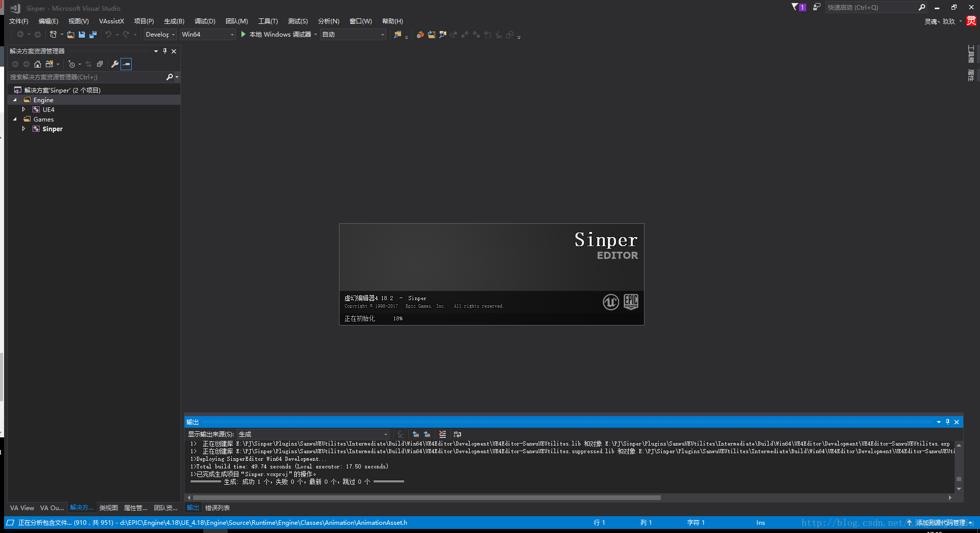The height and width of the screenshot is (533, 980).
Task: Save the current file with the Save icon
Action: (x=82, y=35)
